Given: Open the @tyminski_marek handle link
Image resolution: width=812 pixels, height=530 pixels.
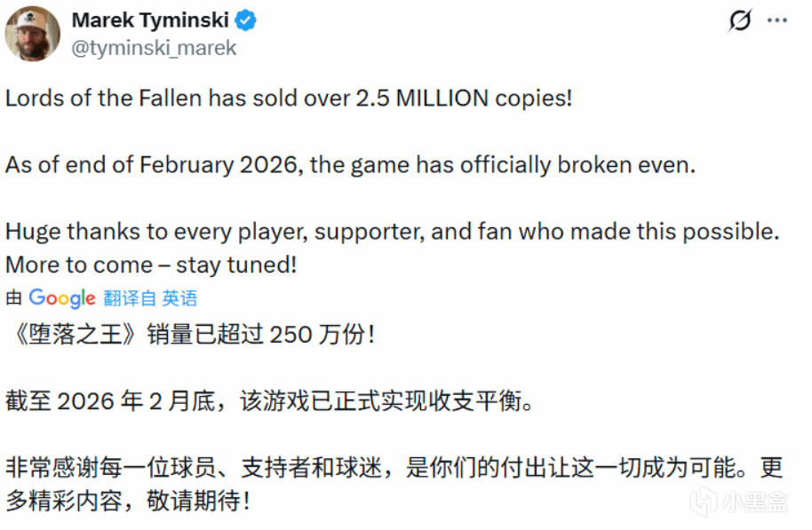Looking at the screenshot, I should (x=154, y=48).
